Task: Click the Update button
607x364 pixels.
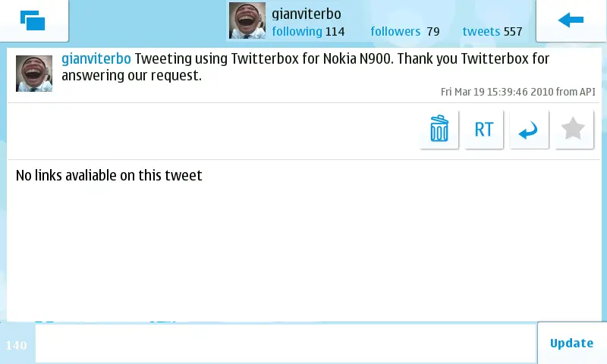Action: pos(572,343)
